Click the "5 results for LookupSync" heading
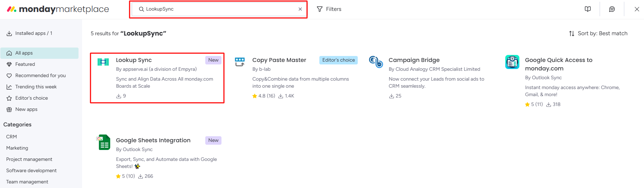 (128, 33)
